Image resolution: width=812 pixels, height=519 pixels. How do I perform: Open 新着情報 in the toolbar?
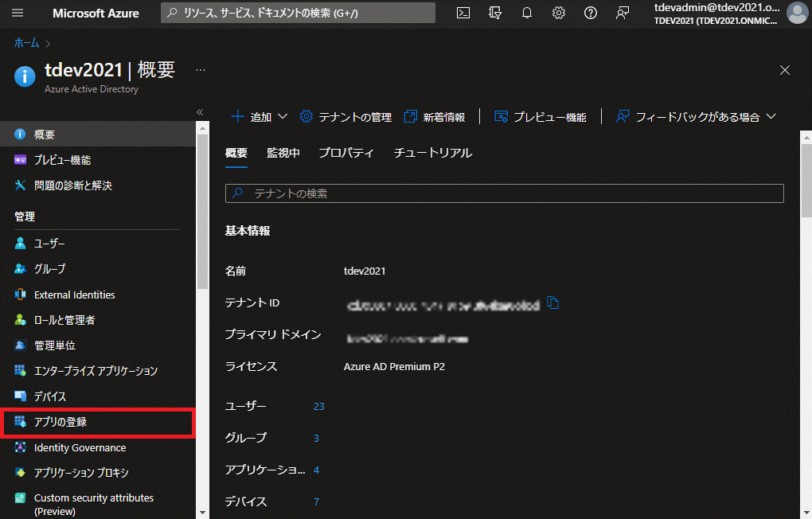pyautogui.click(x=435, y=117)
